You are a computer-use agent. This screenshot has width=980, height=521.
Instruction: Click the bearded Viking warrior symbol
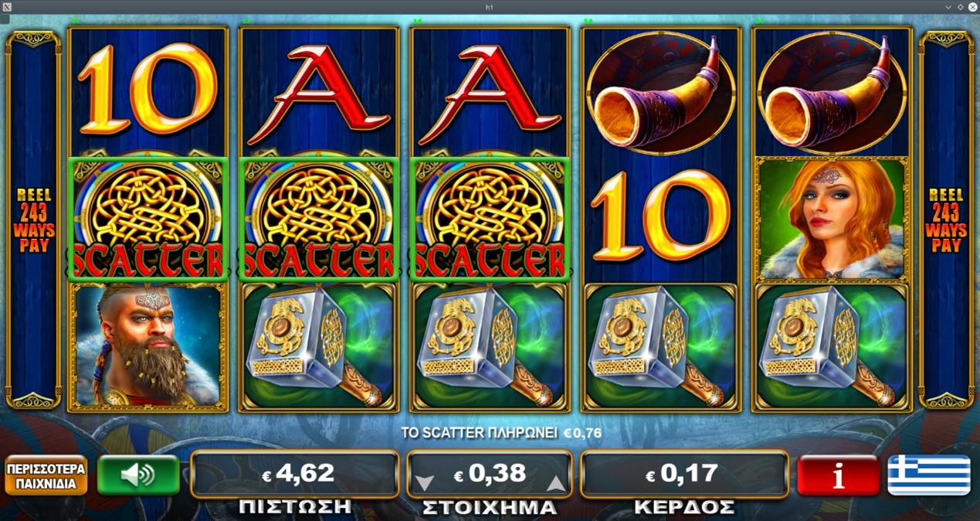(x=148, y=346)
